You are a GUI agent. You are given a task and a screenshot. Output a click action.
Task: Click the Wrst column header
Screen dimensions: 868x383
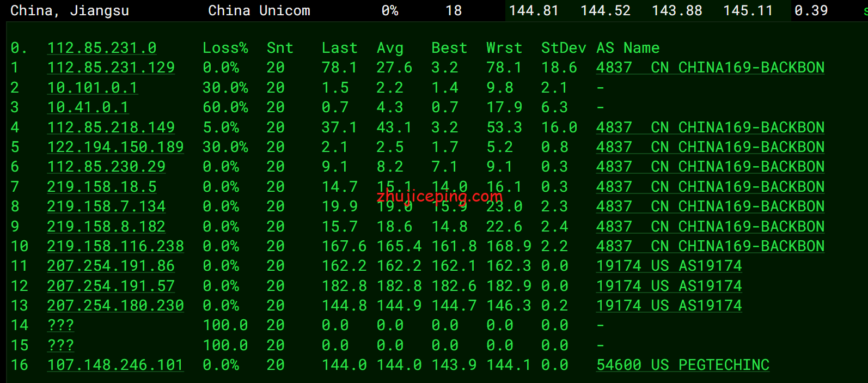tap(504, 48)
